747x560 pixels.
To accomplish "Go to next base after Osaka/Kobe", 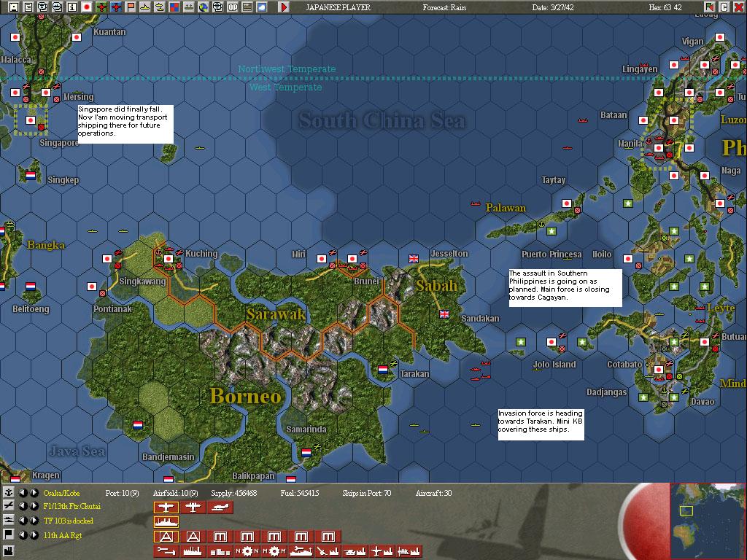I will pyautogui.click(x=34, y=493).
